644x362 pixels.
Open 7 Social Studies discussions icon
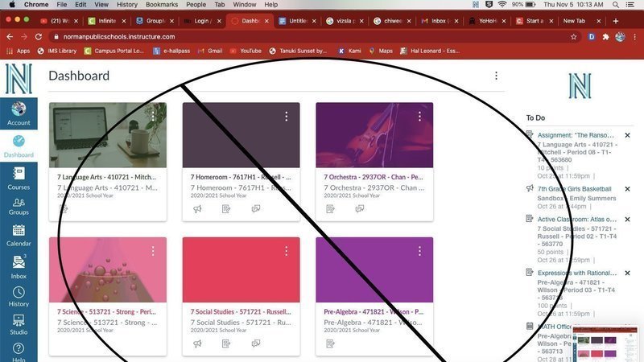(x=256, y=343)
